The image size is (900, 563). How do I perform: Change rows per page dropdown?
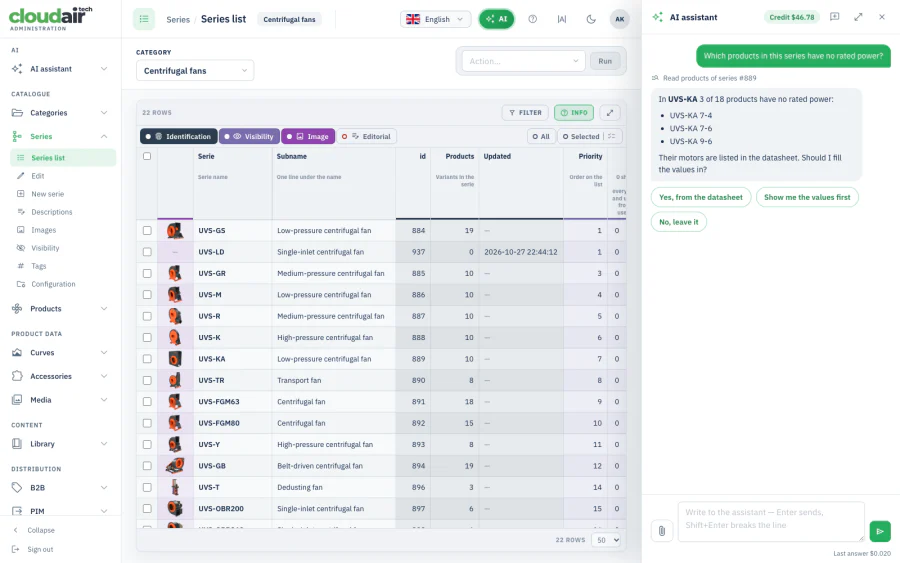(608, 540)
